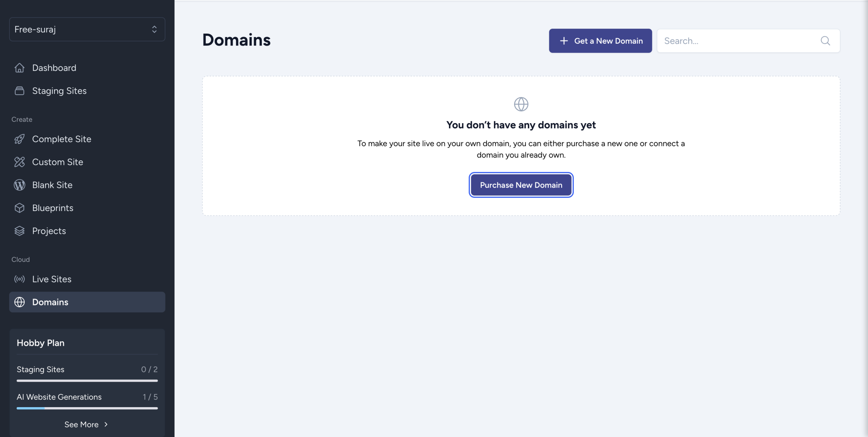Click the Staging Sites usage progress bar
Viewport: 868px width, 437px height.
(x=87, y=381)
